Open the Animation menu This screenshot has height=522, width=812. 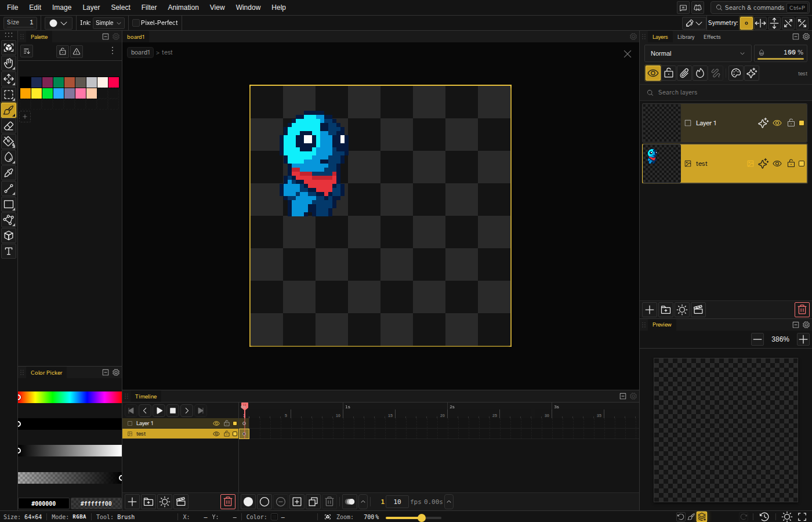[183, 8]
